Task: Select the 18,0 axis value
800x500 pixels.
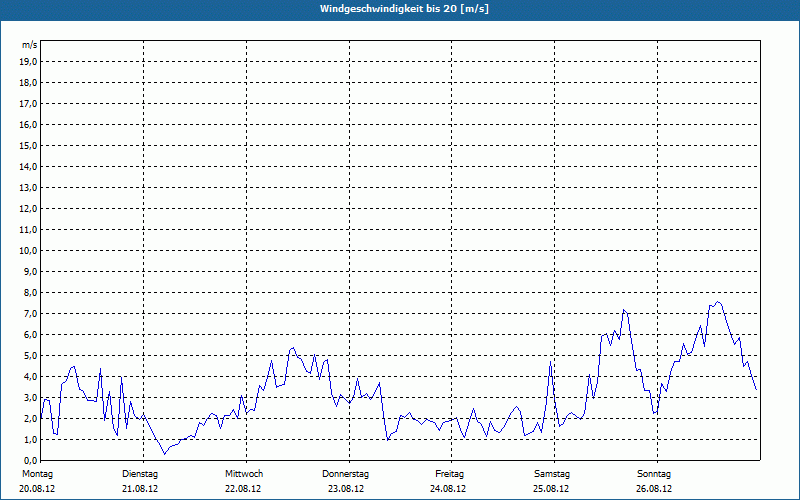Action: tap(28, 83)
